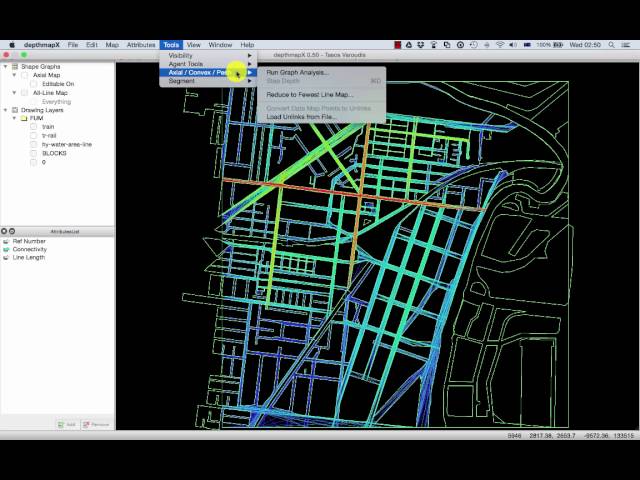
Task: Click the Line Length attribute icon
Action: click(6, 258)
